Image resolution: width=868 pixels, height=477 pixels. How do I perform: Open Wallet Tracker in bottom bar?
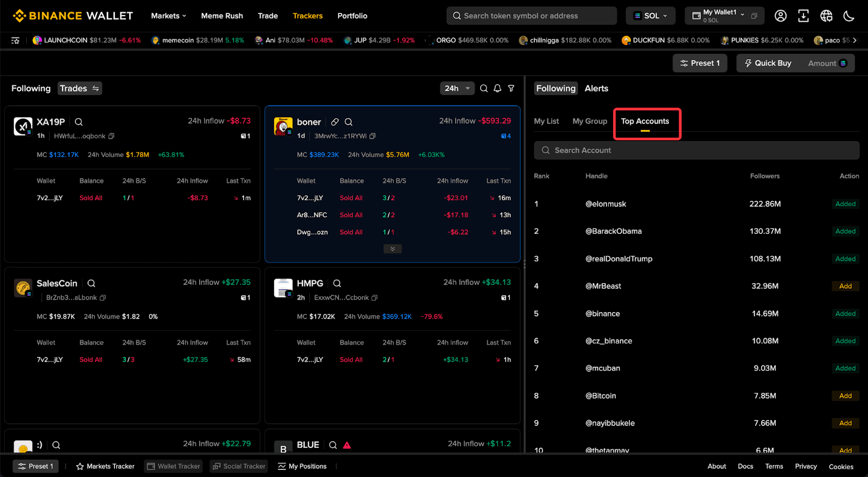pyautogui.click(x=174, y=466)
